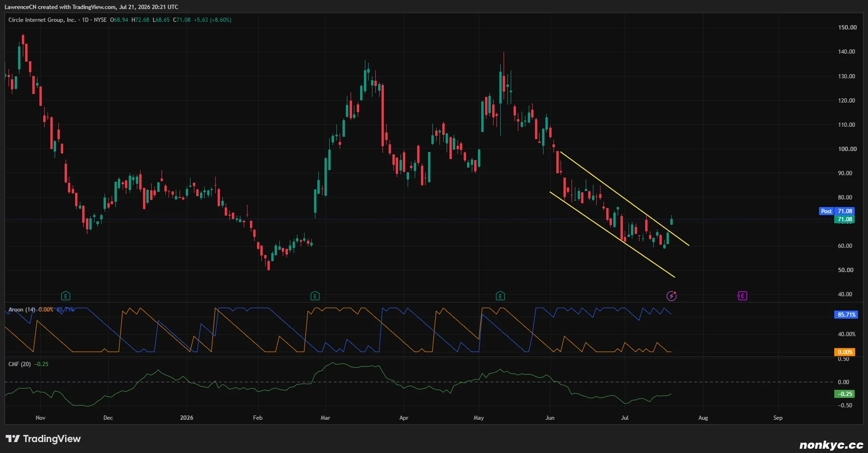Click the orange 0.00% Aroon value label
868x453 pixels.
pos(845,352)
